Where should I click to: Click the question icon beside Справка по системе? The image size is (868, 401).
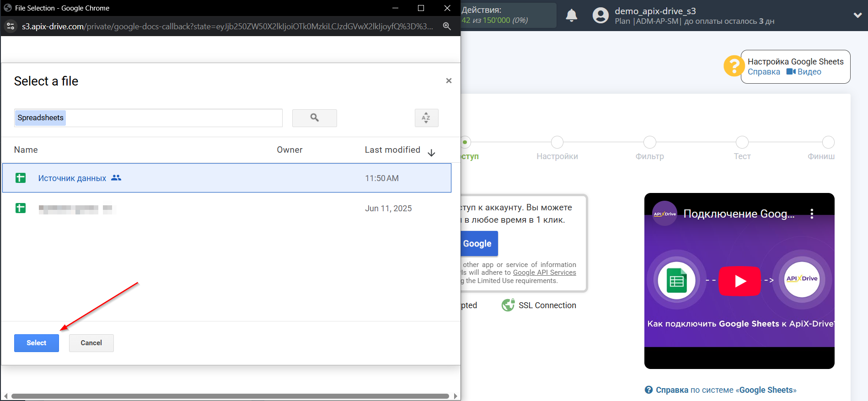[x=648, y=390]
